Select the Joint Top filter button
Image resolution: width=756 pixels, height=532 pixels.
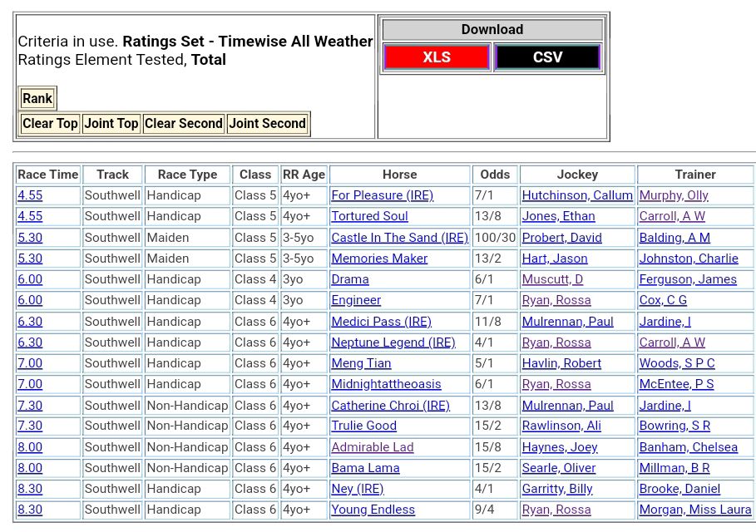(x=111, y=124)
